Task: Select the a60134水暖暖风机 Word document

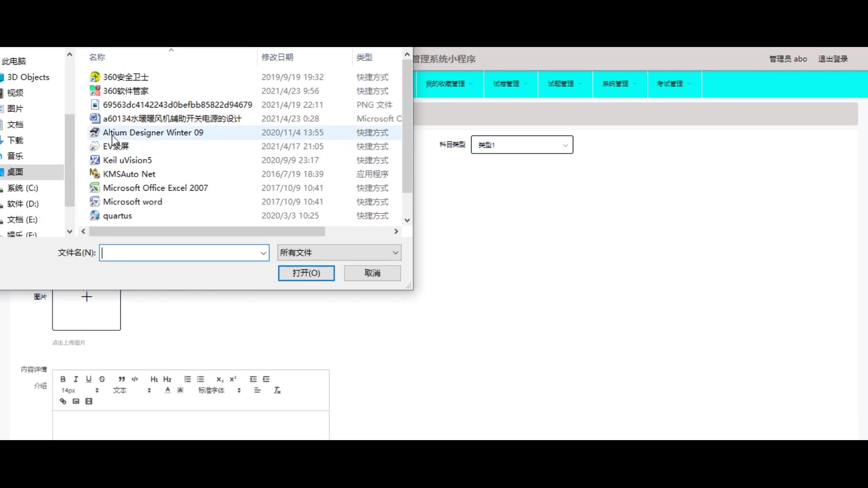Action: [x=172, y=118]
